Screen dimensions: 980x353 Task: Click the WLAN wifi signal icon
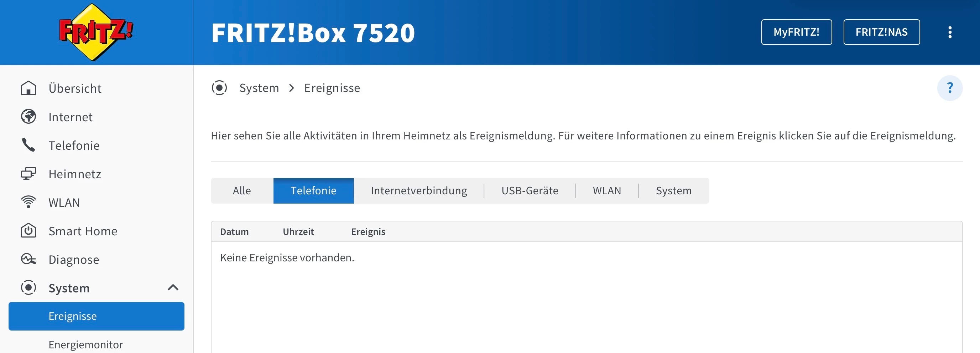pyautogui.click(x=28, y=202)
